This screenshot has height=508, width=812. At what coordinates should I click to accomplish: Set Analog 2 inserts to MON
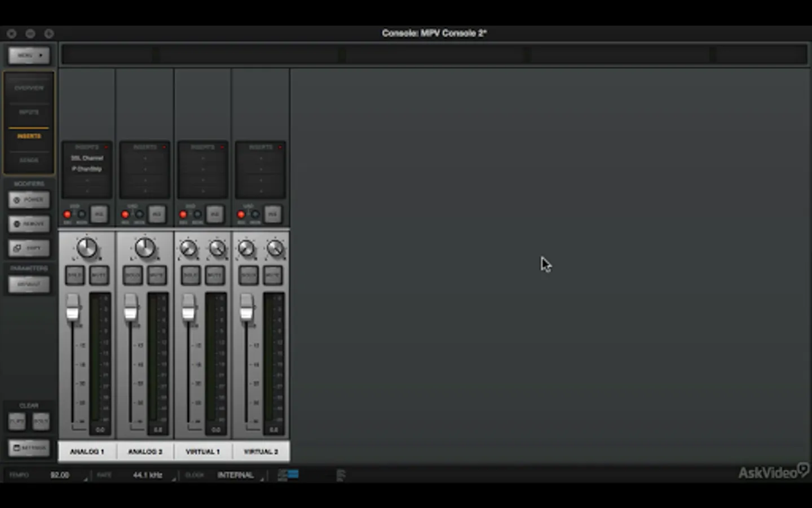(x=139, y=214)
